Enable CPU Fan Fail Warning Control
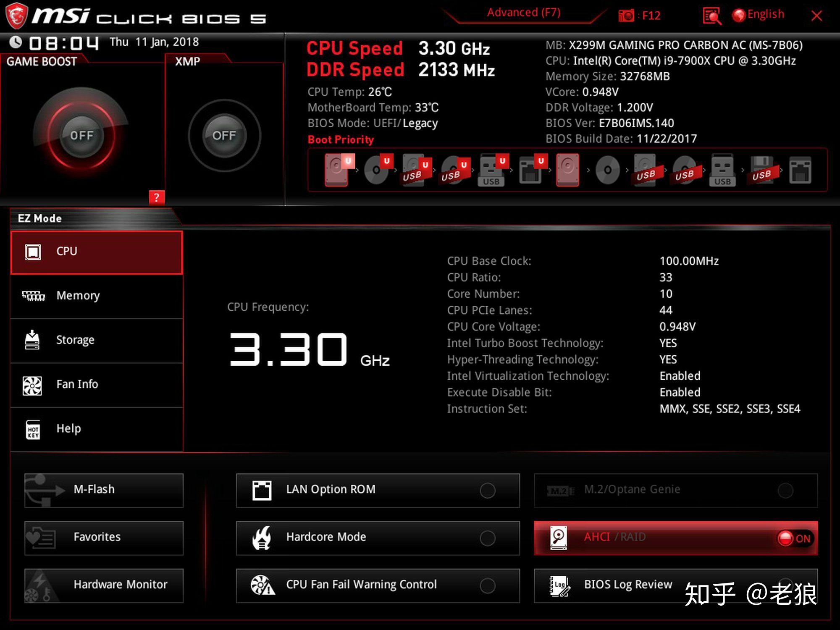840x630 pixels. [x=487, y=585]
